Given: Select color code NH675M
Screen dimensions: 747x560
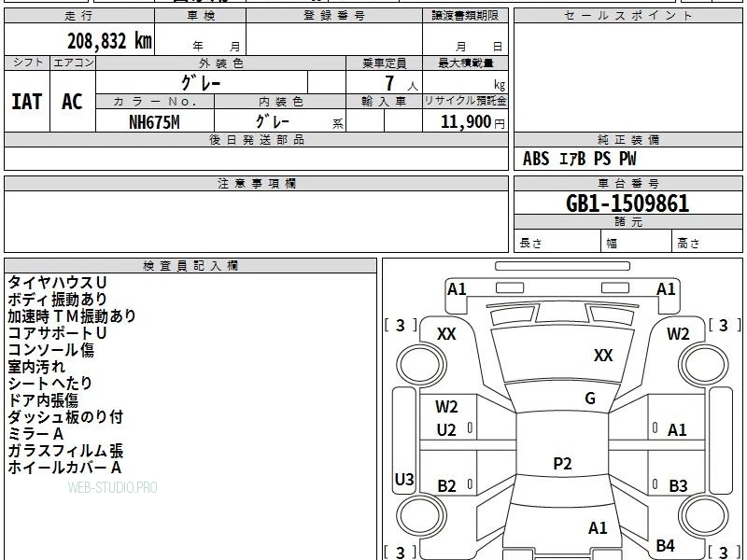Looking at the screenshot, I should click(154, 122).
